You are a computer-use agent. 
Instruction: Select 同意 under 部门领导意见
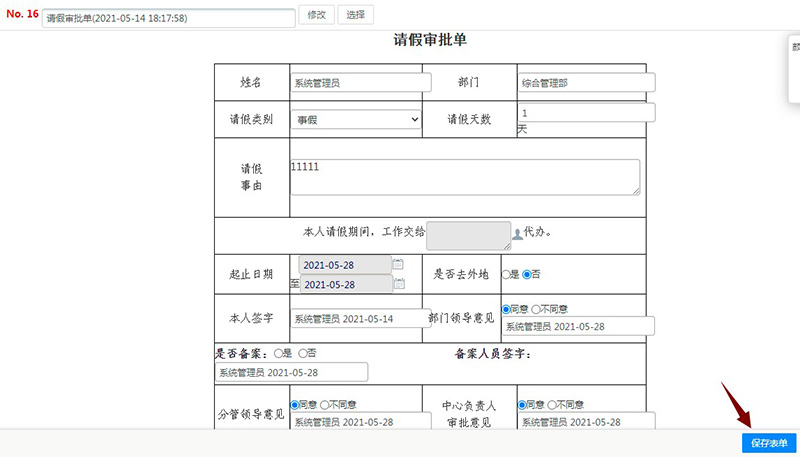(x=506, y=309)
